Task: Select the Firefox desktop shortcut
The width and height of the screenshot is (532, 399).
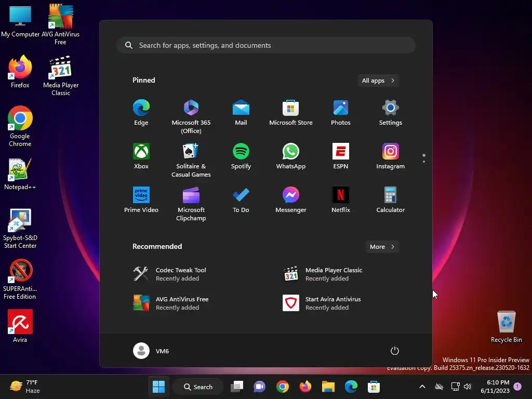Action: [x=20, y=72]
